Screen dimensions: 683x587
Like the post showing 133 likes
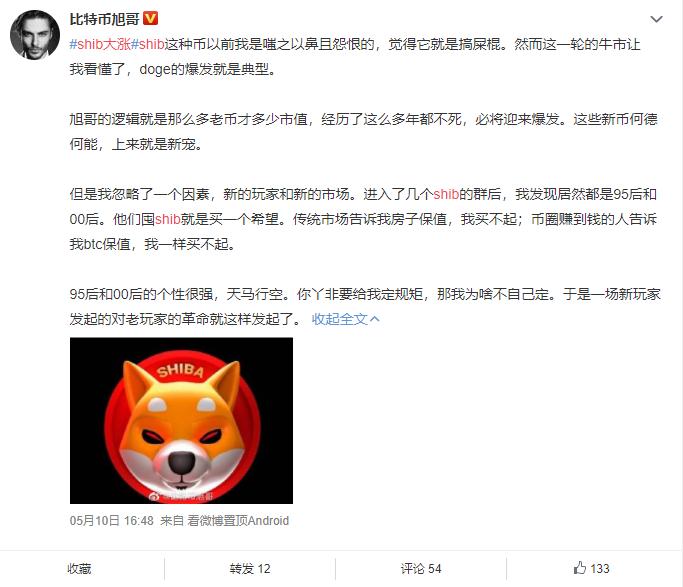pyautogui.click(x=592, y=568)
